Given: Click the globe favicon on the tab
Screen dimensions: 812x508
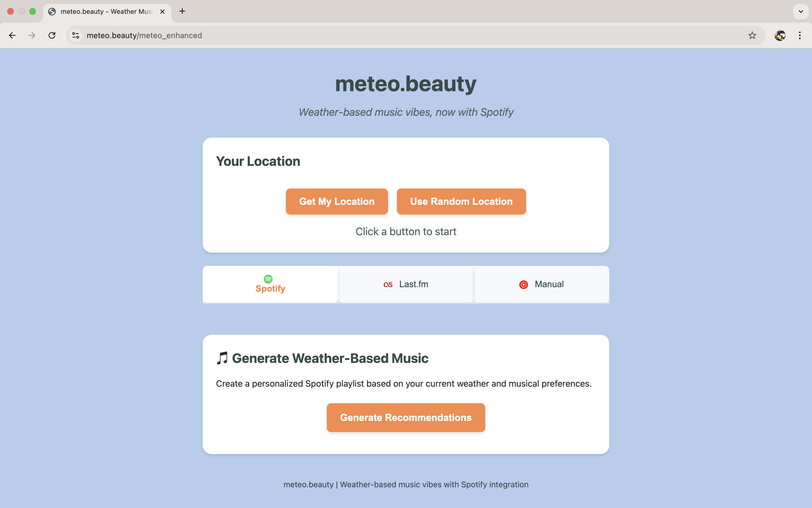Looking at the screenshot, I should (x=52, y=11).
